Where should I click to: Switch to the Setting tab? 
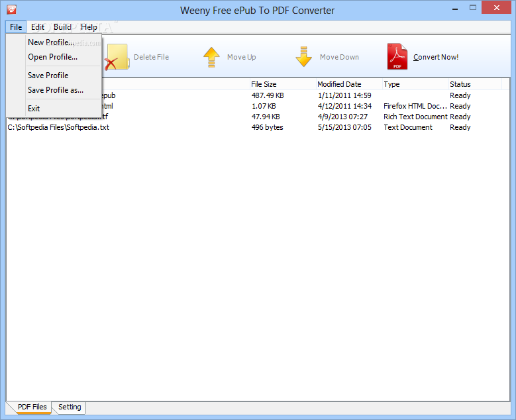tap(70, 407)
